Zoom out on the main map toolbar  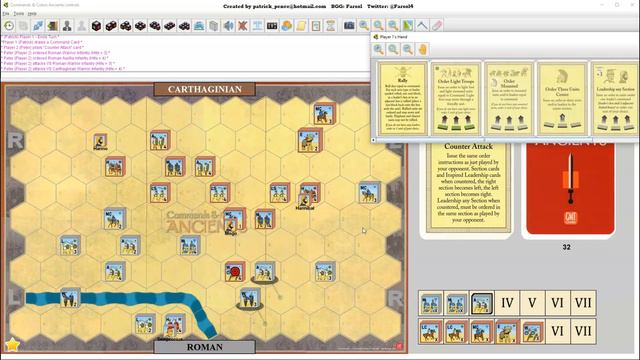[x=393, y=26]
